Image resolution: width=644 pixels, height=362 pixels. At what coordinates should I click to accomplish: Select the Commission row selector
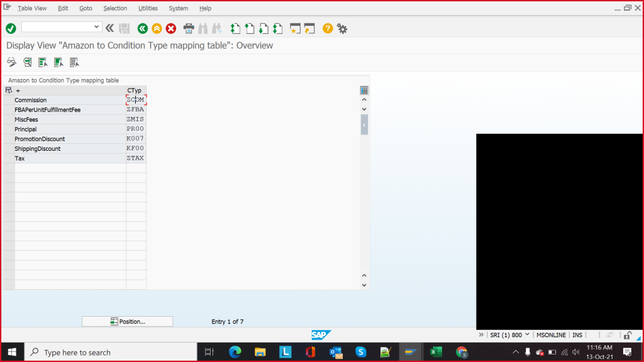[8, 100]
